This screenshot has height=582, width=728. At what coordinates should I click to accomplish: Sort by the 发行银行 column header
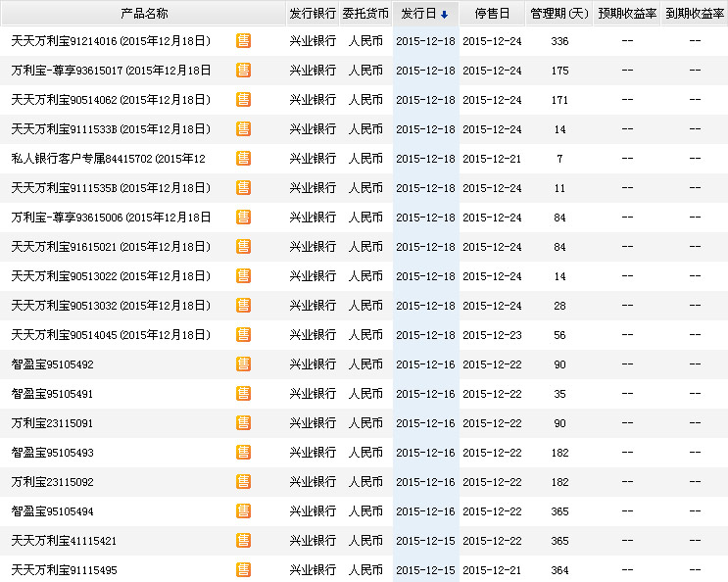(x=313, y=14)
